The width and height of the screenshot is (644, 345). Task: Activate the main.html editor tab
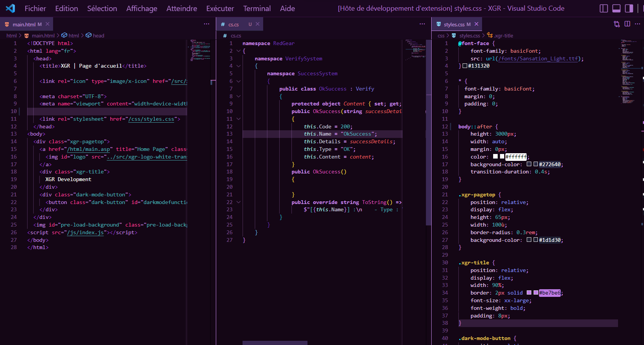pyautogui.click(x=27, y=24)
